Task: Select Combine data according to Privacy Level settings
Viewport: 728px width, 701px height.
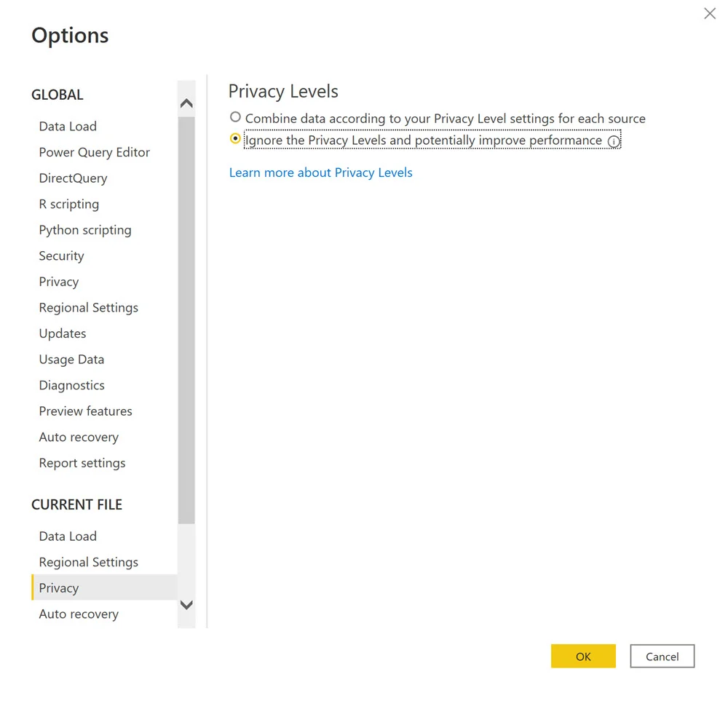Action: [x=235, y=117]
